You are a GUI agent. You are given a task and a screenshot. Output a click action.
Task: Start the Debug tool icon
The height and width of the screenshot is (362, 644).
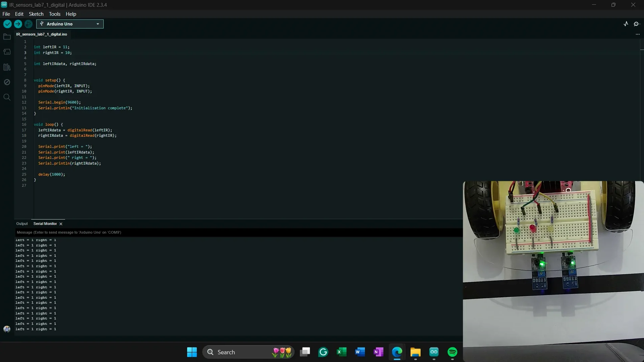(29, 24)
